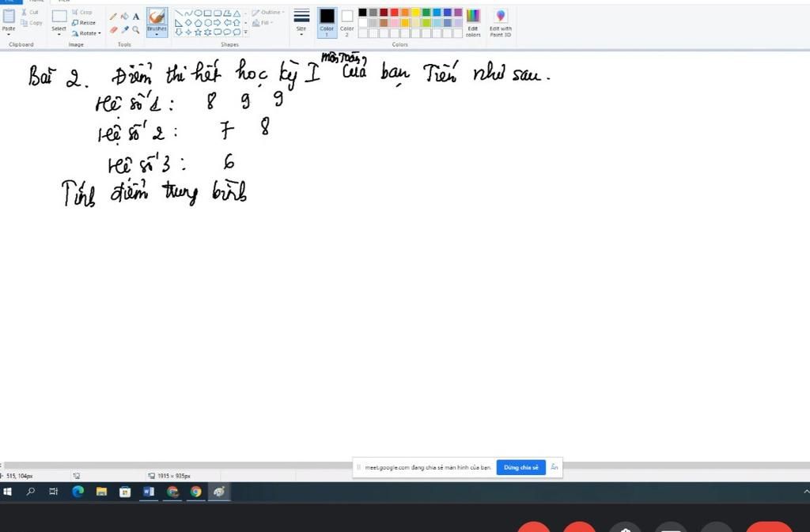Open the Paste dropdown arrow
This screenshot has width=810, height=532.
pyautogui.click(x=9, y=34)
